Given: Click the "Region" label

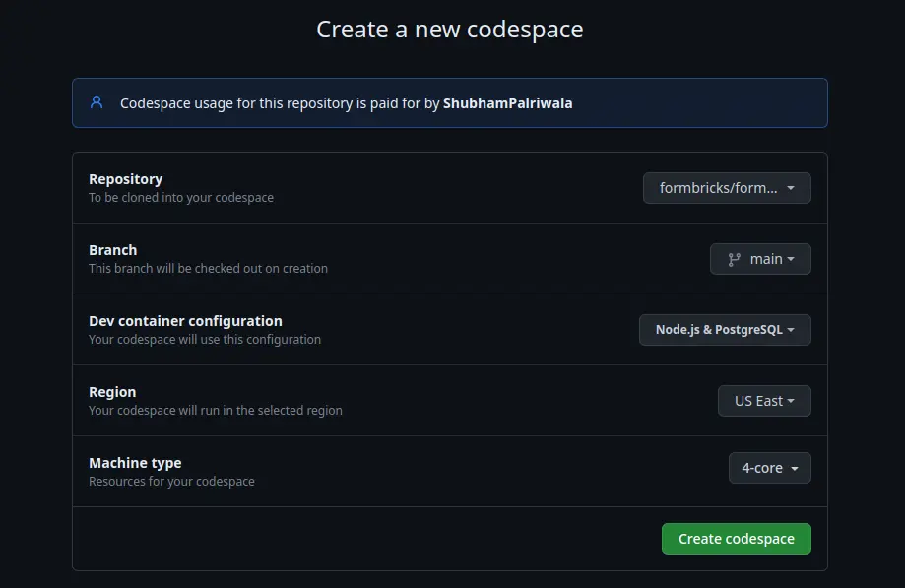Looking at the screenshot, I should 112,392.
